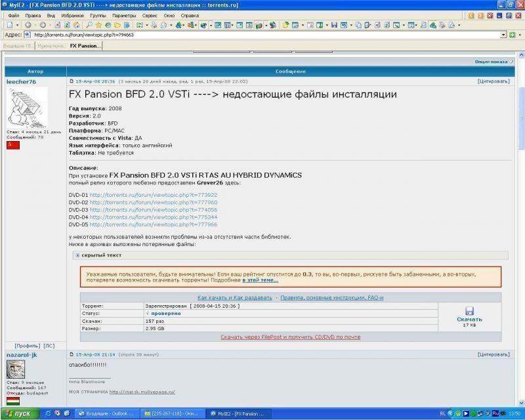Click the vertical scrollbar down arrow
The height and width of the screenshot is (420, 525).
pyautogui.click(x=521, y=403)
